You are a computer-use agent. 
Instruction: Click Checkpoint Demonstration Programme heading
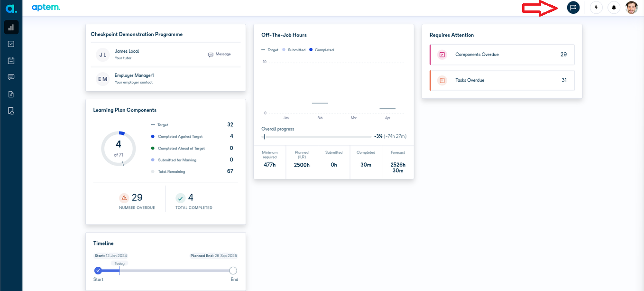point(137,34)
